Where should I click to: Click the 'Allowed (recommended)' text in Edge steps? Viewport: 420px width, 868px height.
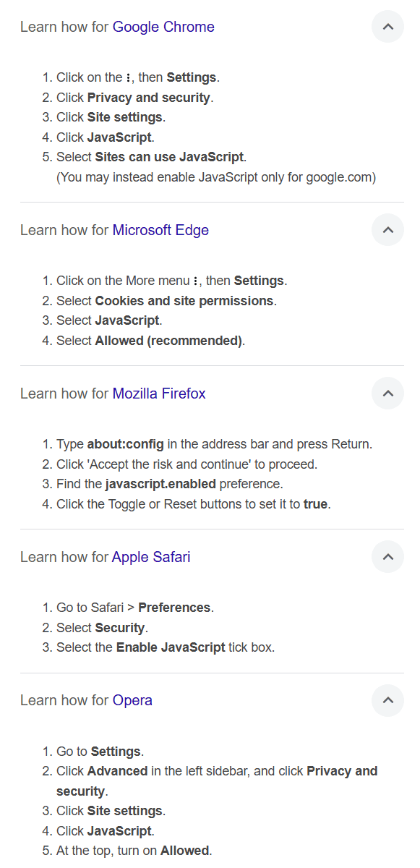pos(168,341)
